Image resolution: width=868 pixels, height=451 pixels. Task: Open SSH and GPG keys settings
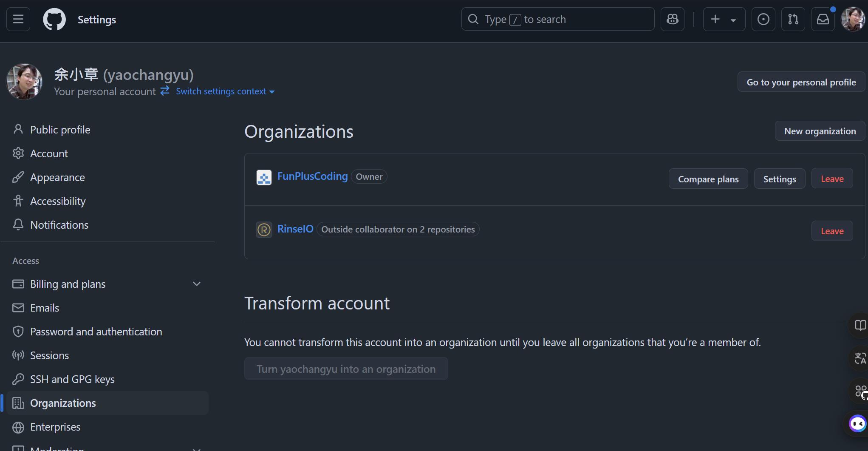[x=107, y=379]
